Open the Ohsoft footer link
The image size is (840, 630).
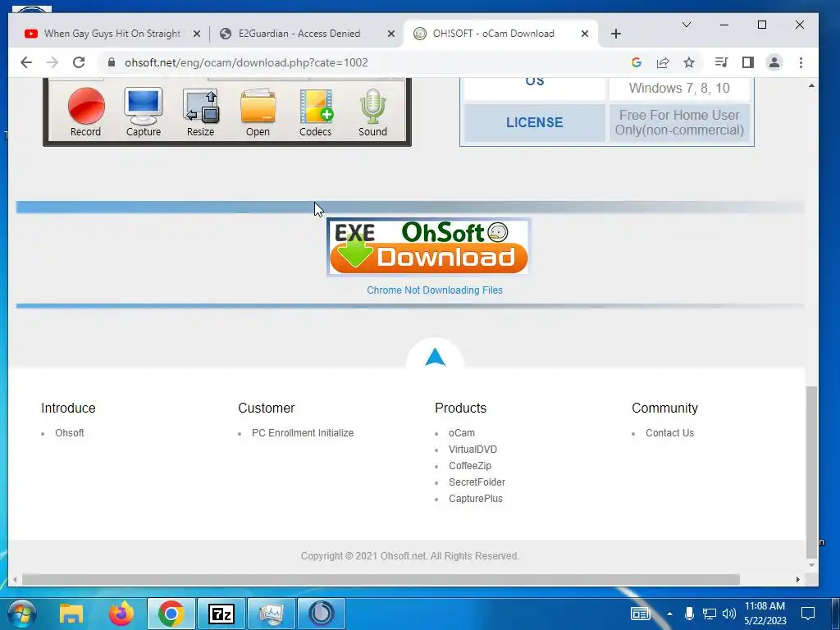click(x=70, y=433)
